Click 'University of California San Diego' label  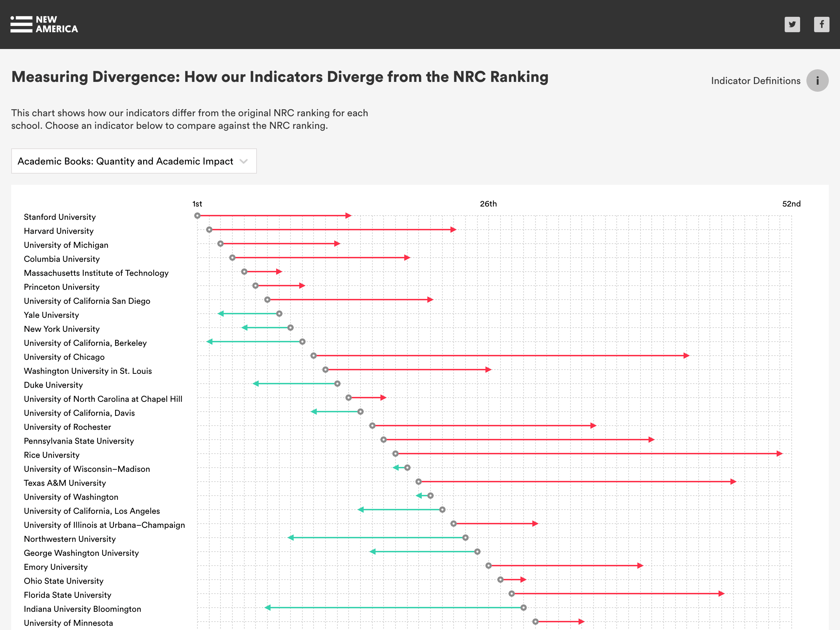pyautogui.click(x=87, y=301)
